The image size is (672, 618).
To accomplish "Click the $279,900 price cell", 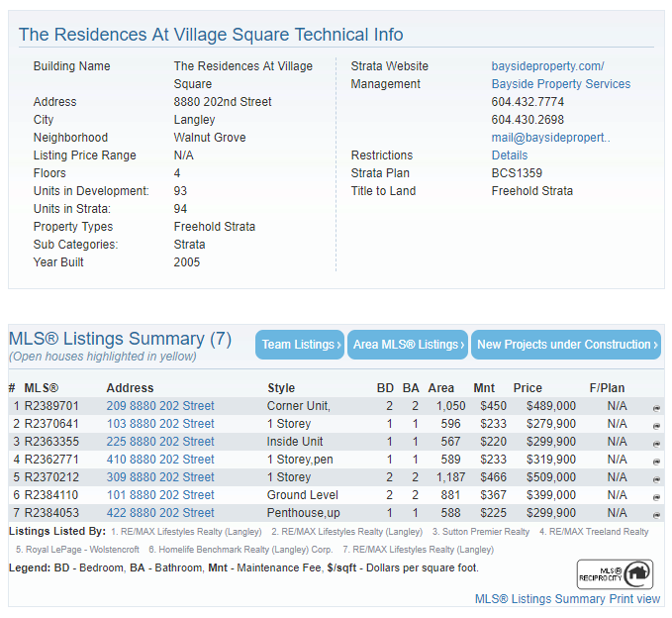I will pos(551,424).
